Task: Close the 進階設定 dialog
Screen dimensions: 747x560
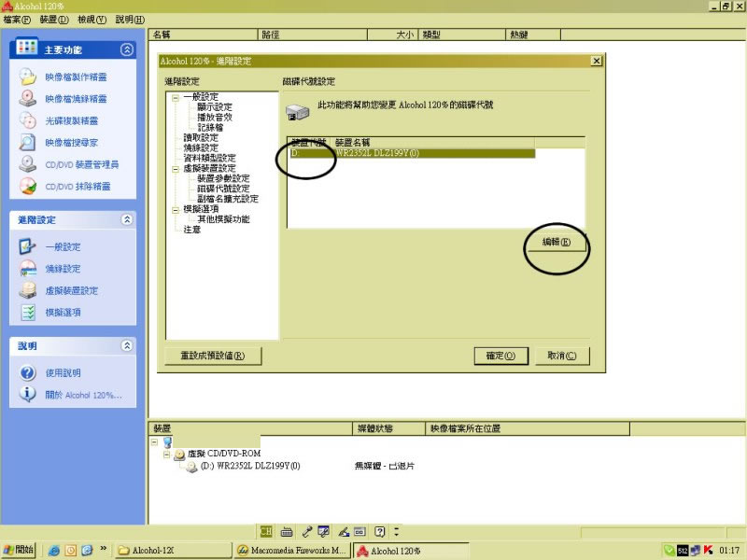Action: (596, 61)
